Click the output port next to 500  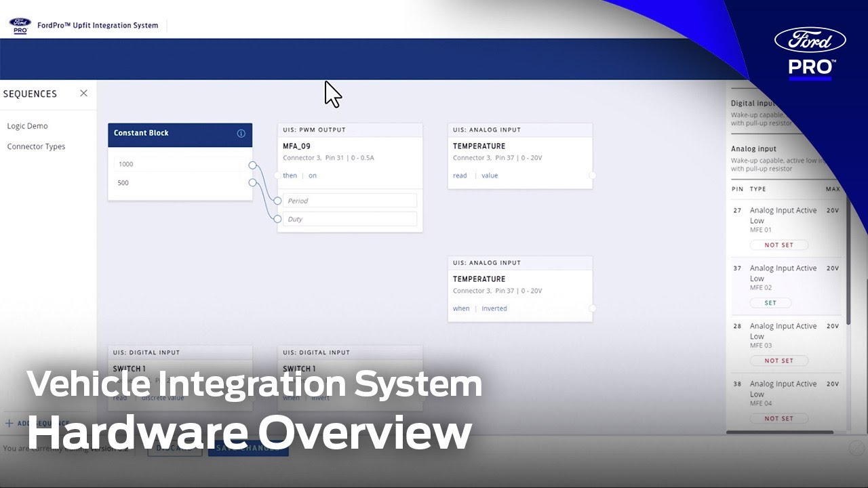pos(252,182)
